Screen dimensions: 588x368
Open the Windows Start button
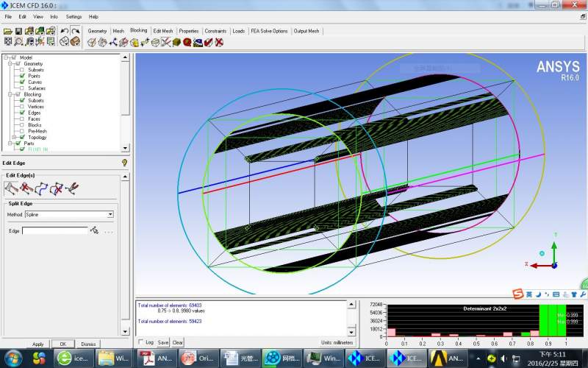click(13, 358)
